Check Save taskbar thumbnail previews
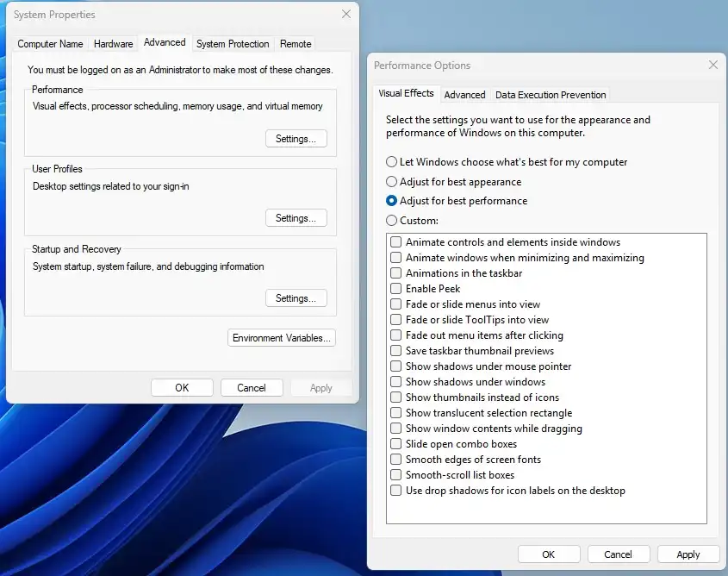Image resolution: width=728 pixels, height=576 pixels. 395,351
